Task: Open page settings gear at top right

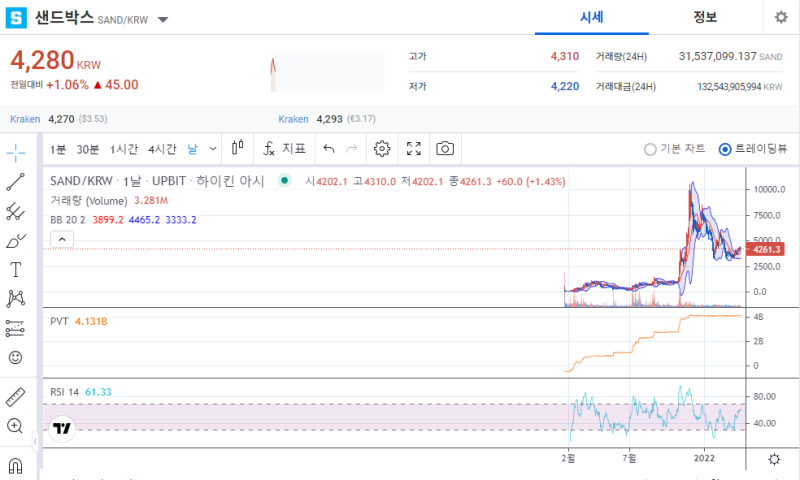Action: [x=781, y=17]
